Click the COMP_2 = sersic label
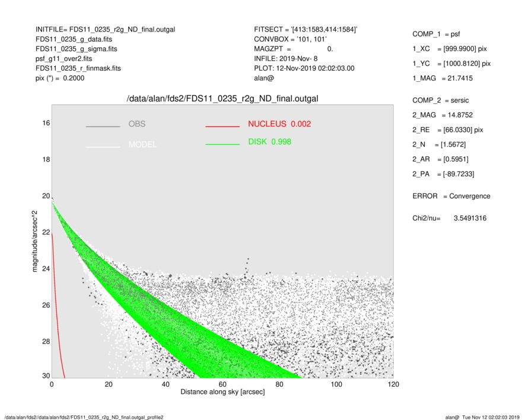This screenshot has width=525, height=420. pos(440,100)
